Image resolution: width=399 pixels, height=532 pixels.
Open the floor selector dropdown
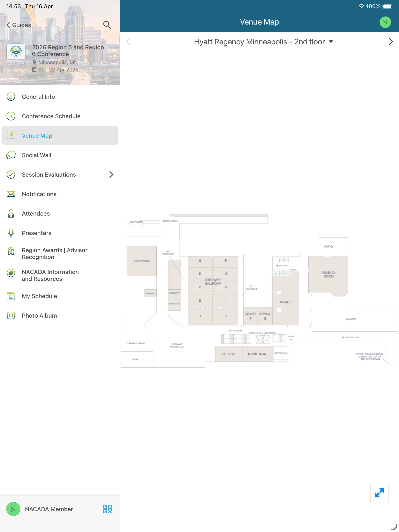(264, 42)
